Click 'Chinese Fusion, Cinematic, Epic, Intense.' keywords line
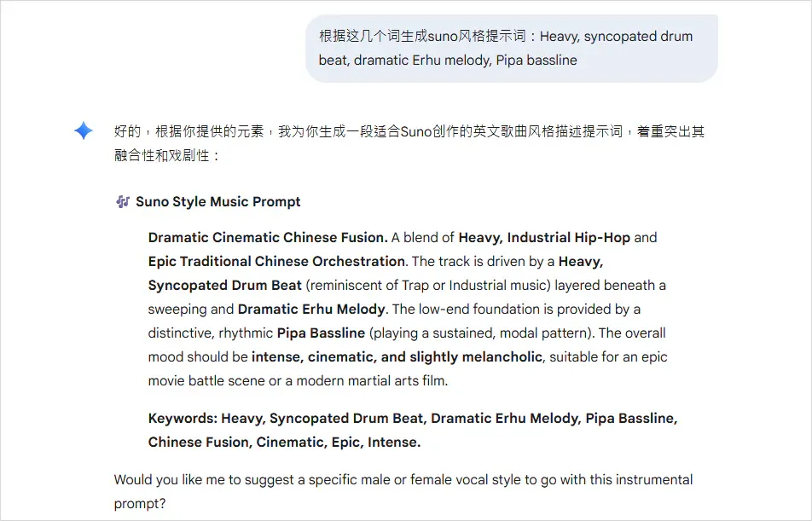 click(284, 442)
